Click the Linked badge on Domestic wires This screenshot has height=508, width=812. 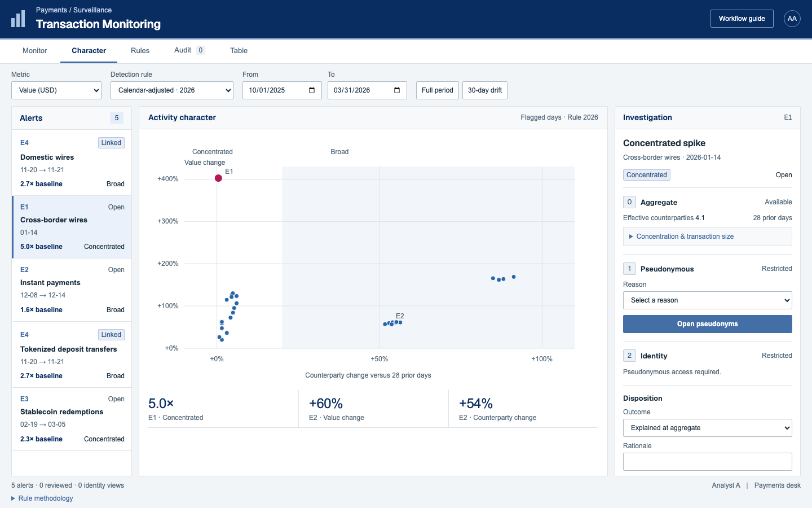[x=111, y=143]
